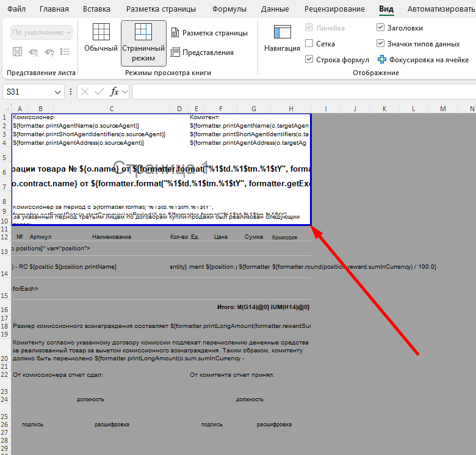Screen dimensions: 476x455
Task: Switch to the Рецензирование tab
Action: coord(334,9)
